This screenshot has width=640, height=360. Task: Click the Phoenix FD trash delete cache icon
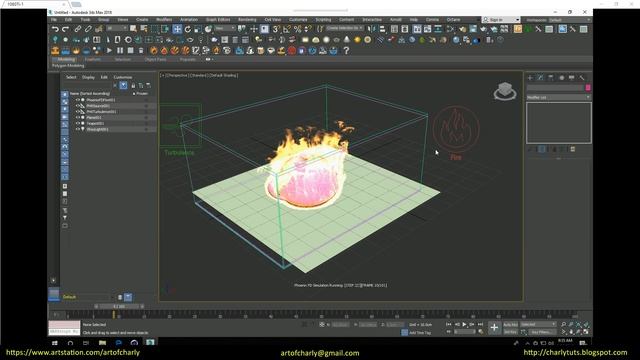coord(141,51)
